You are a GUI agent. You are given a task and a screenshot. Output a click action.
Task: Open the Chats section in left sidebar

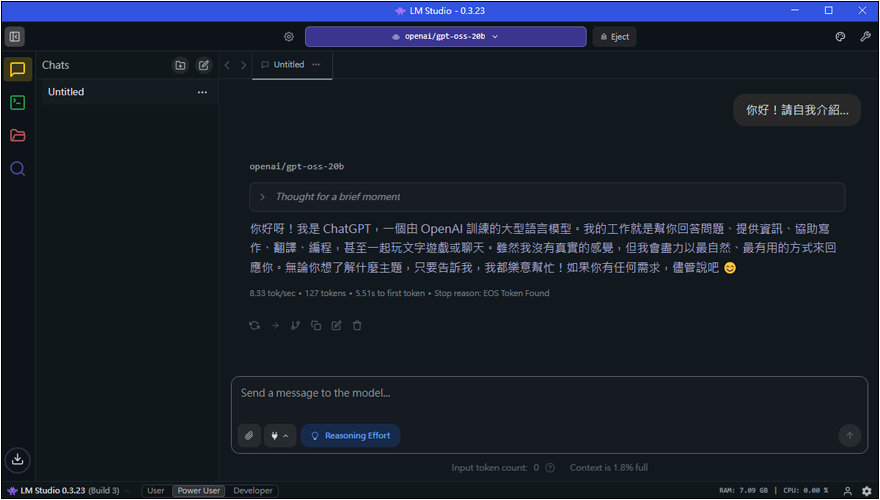point(17,70)
